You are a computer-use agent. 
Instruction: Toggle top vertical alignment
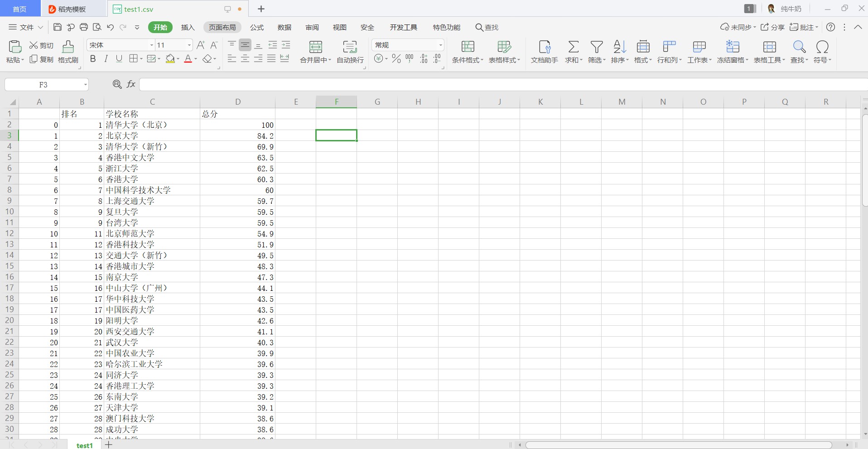click(x=231, y=45)
